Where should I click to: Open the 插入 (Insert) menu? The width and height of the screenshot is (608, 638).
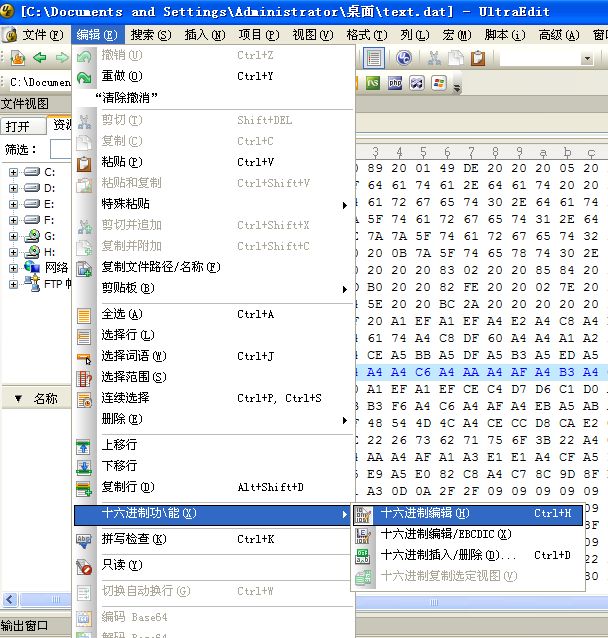(x=205, y=35)
